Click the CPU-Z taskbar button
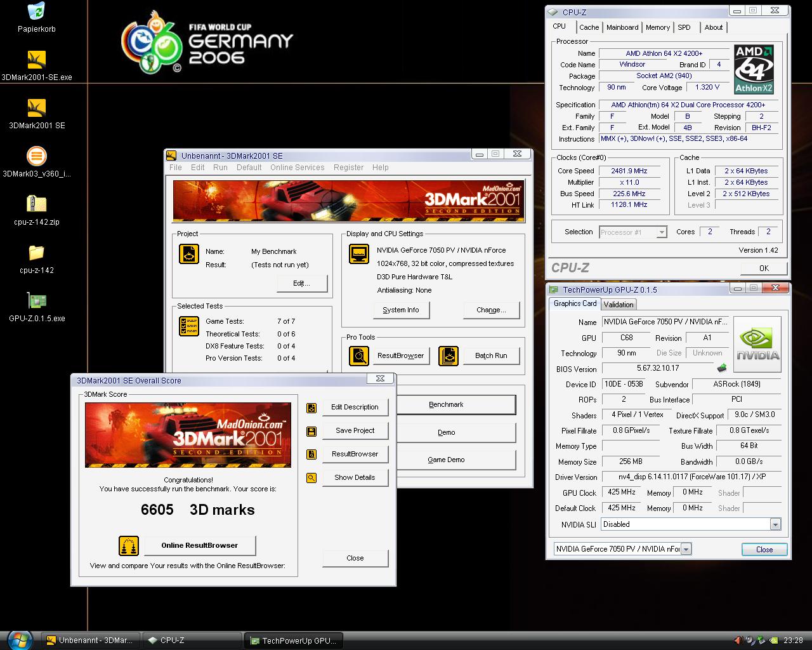812x650 pixels. pyautogui.click(x=193, y=640)
